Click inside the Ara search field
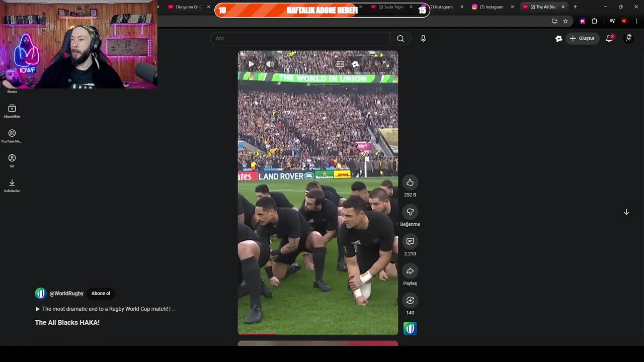 tap(300, 38)
